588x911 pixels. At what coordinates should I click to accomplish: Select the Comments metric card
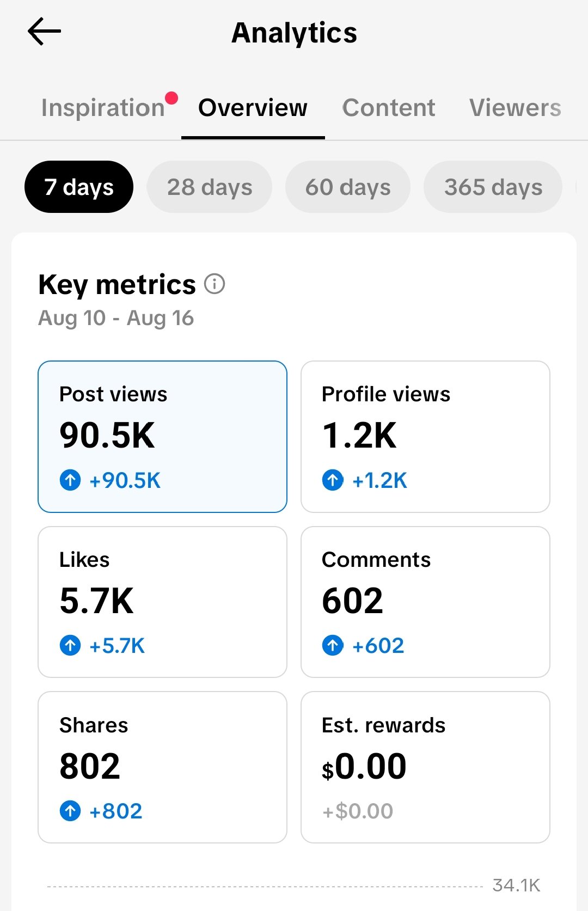point(425,602)
